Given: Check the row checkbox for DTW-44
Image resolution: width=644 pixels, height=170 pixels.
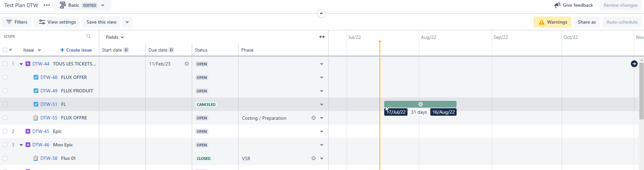Looking at the screenshot, I should 5,64.
